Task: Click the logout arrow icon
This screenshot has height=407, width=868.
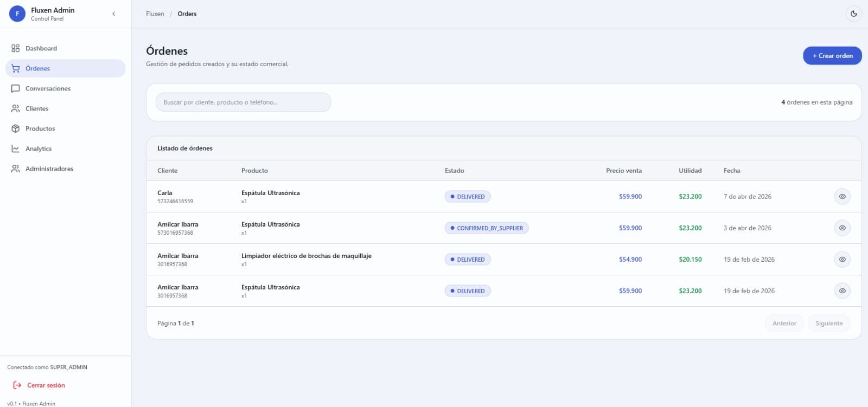Action: coord(17,385)
